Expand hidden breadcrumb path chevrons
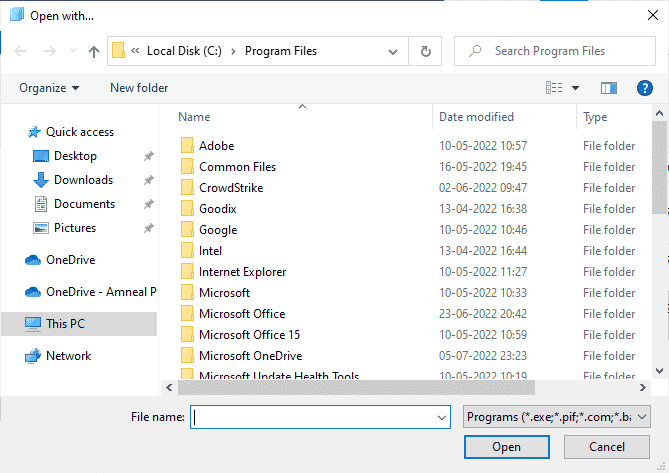This screenshot has width=669, height=473. tap(135, 51)
